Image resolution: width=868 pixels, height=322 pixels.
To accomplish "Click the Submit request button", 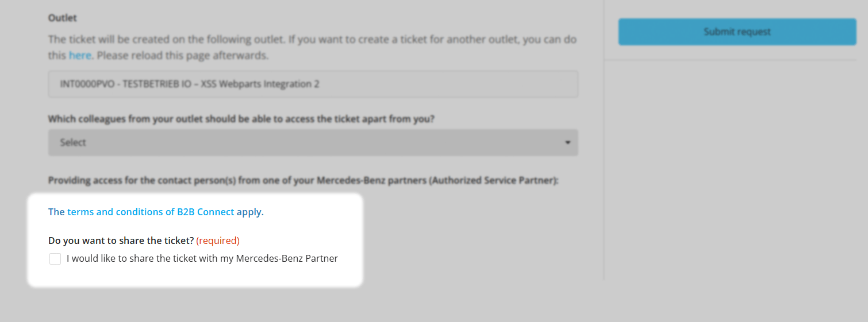I will coord(737,32).
